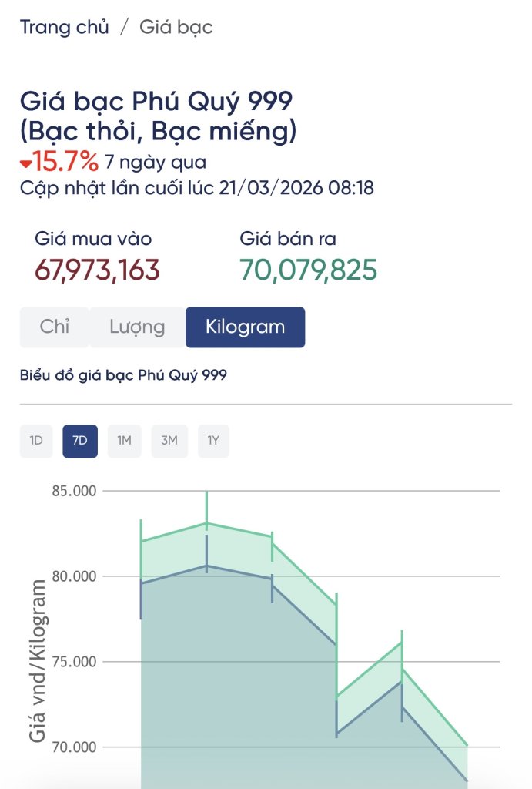Click the buy price 67,973,163
532x789 pixels.
click(x=97, y=270)
